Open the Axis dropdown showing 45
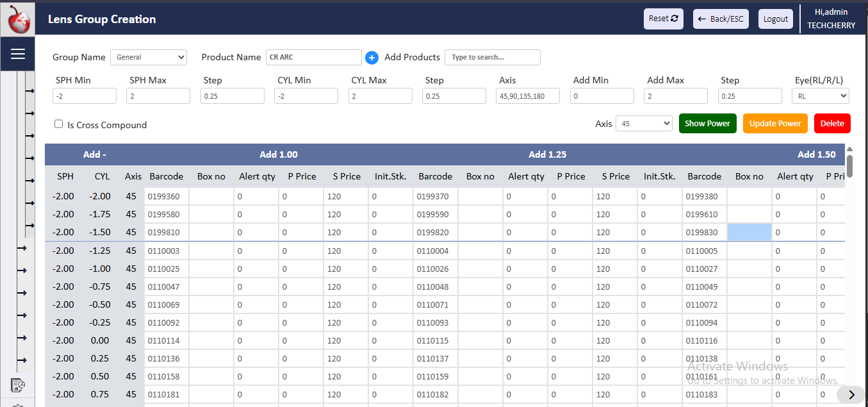 click(x=643, y=123)
